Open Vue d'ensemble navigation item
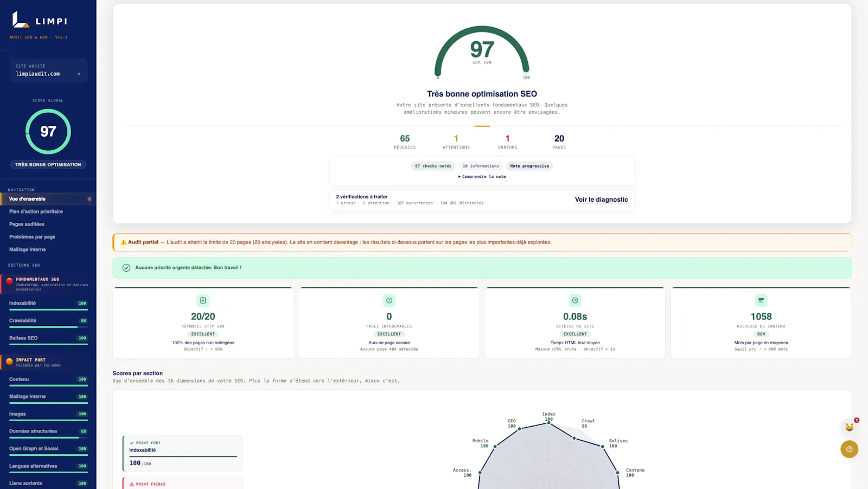868x489 pixels. point(48,199)
